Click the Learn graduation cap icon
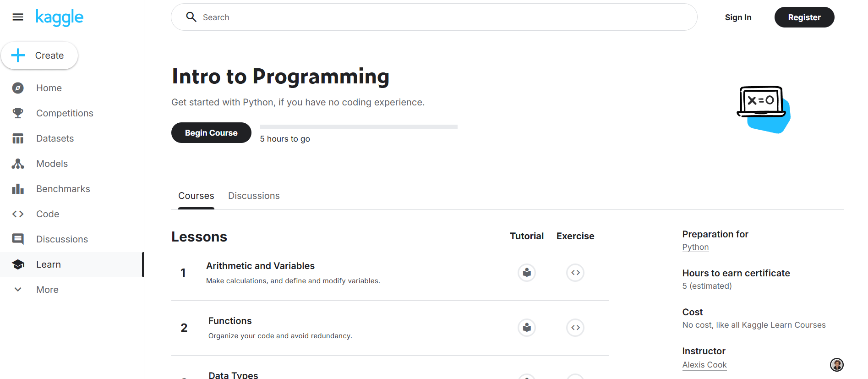The width and height of the screenshot is (868, 379). (18, 264)
